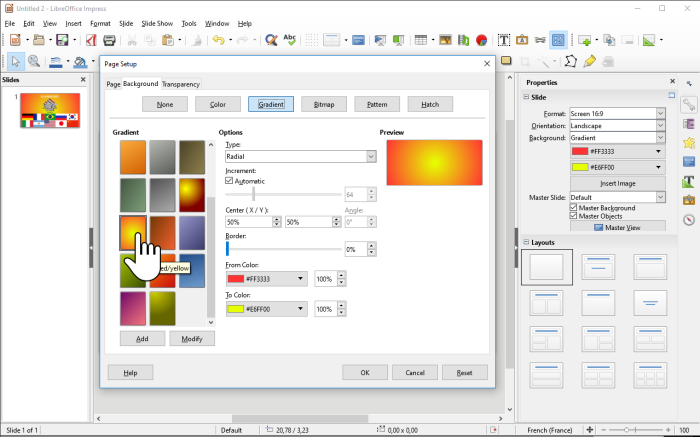Click the Master View button
Screen dimensions: 700x437
[618, 227]
